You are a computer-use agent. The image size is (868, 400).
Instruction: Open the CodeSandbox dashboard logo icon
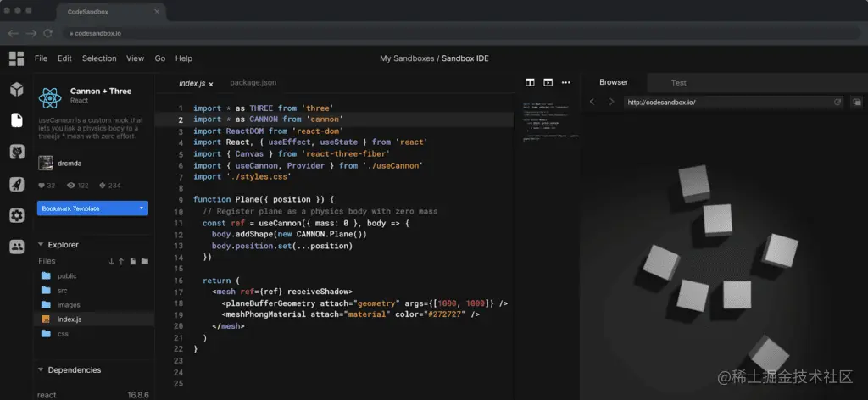point(17,58)
